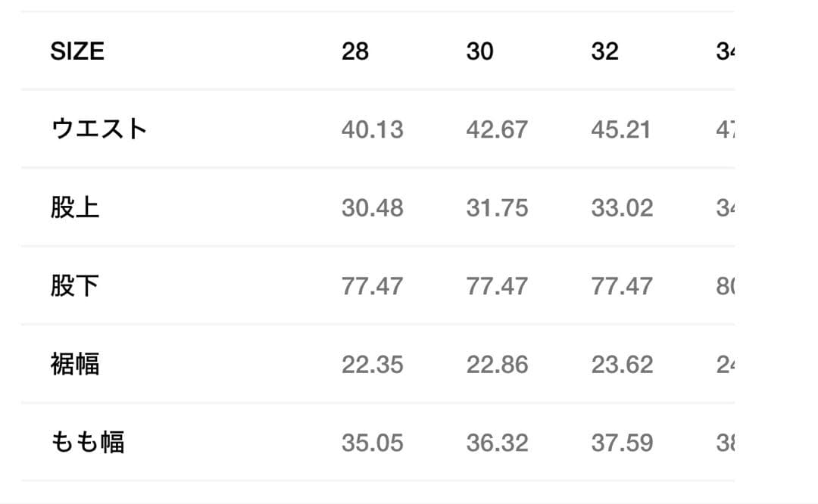
Task: Select thigh width value 35.05
Action: coord(372,443)
